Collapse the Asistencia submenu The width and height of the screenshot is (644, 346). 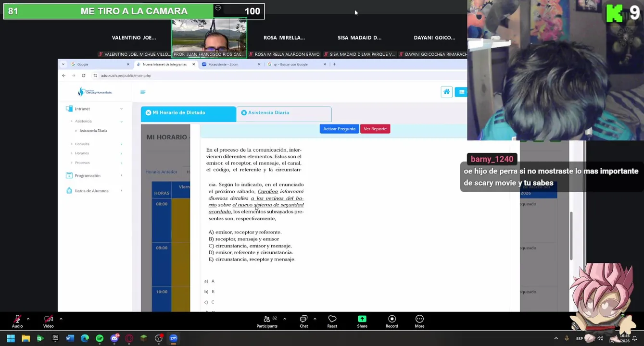click(x=96, y=121)
